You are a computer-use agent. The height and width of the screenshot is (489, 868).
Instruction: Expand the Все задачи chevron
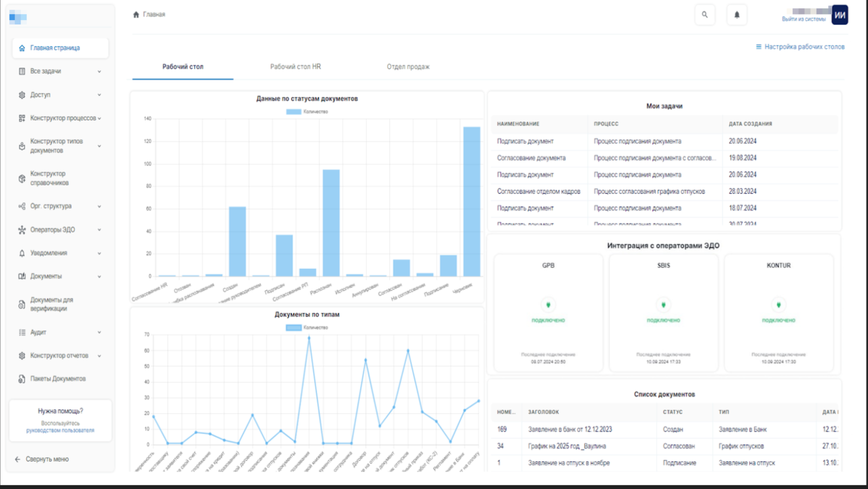point(99,71)
